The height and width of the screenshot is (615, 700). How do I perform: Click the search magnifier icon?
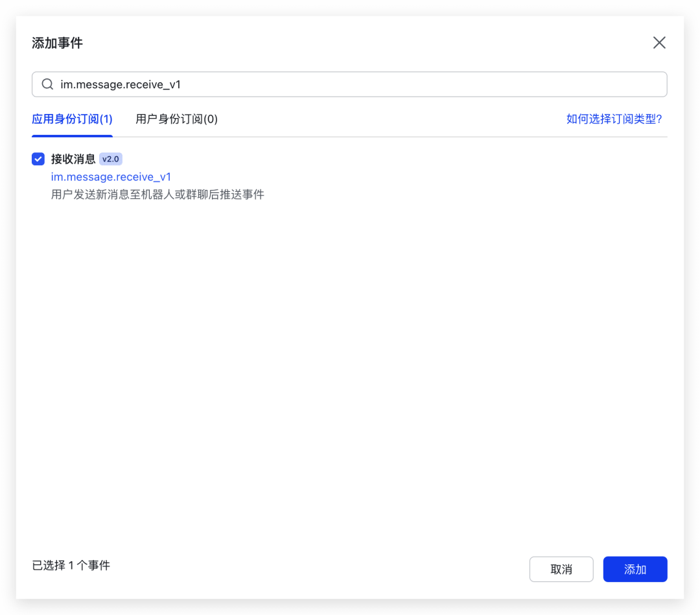[x=47, y=84]
